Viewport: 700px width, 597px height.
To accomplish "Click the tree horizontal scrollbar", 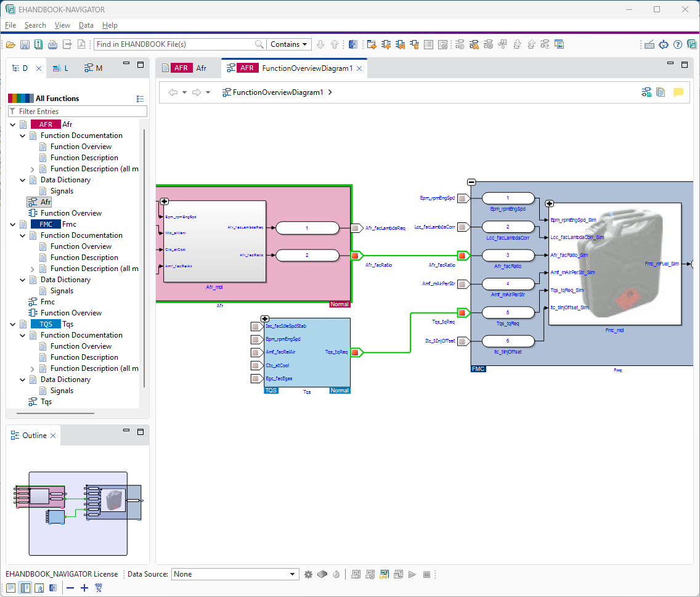I will [55, 413].
